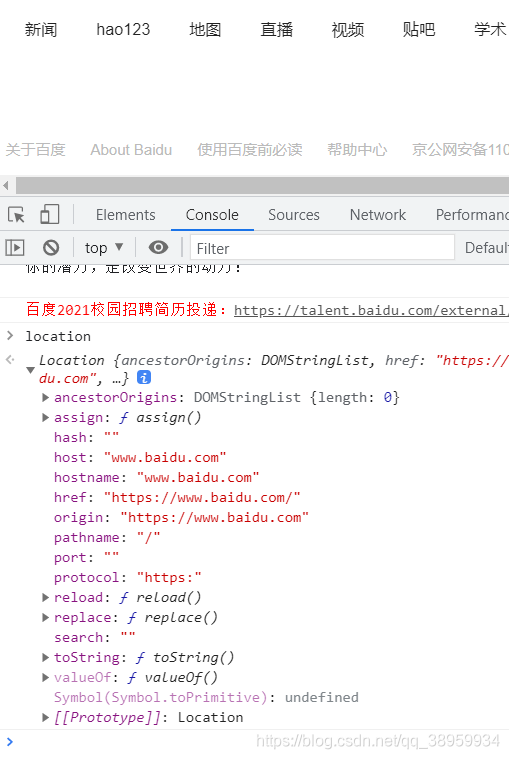This screenshot has width=509, height=759.
Task: Open the Network tab
Action: 378,215
